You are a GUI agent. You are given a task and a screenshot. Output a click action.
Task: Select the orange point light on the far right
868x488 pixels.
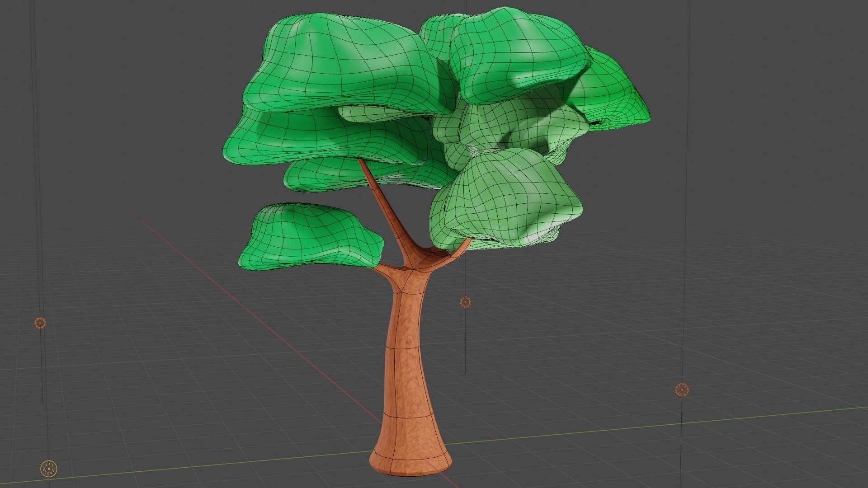(x=682, y=389)
